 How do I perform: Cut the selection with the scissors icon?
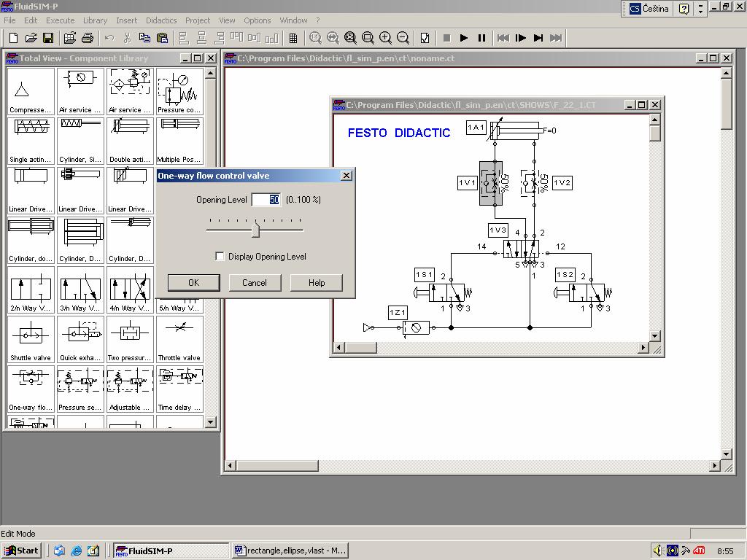pyautogui.click(x=127, y=38)
